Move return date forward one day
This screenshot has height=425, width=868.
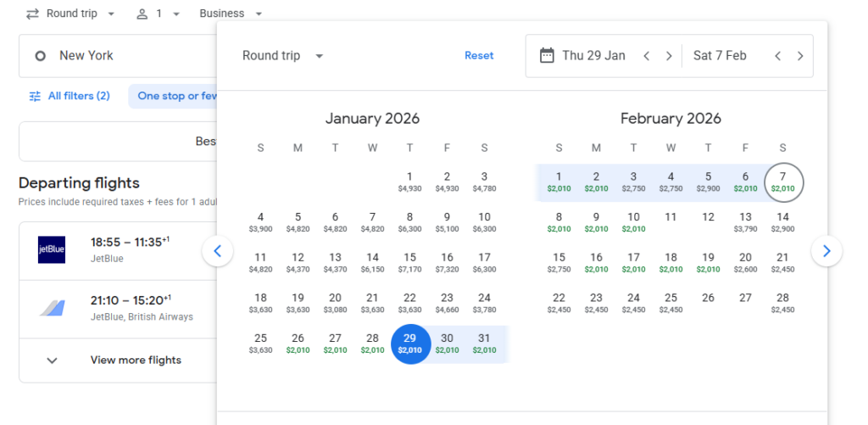click(x=800, y=56)
